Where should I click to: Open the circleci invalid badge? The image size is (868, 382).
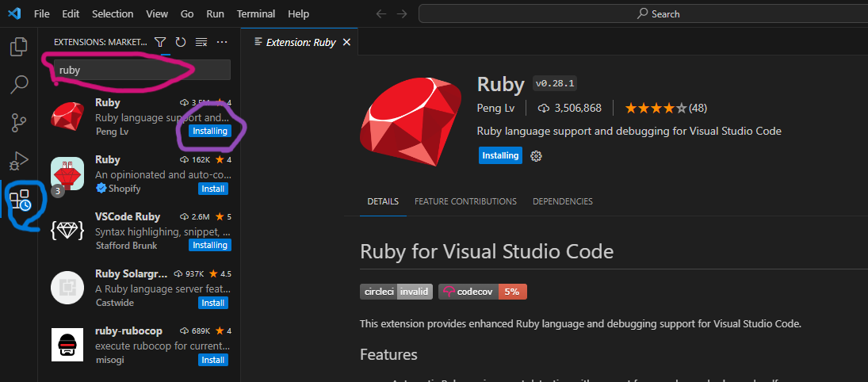[x=396, y=292]
